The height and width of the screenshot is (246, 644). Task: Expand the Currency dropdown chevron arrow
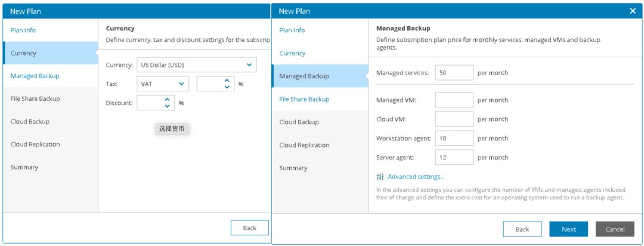pos(249,64)
